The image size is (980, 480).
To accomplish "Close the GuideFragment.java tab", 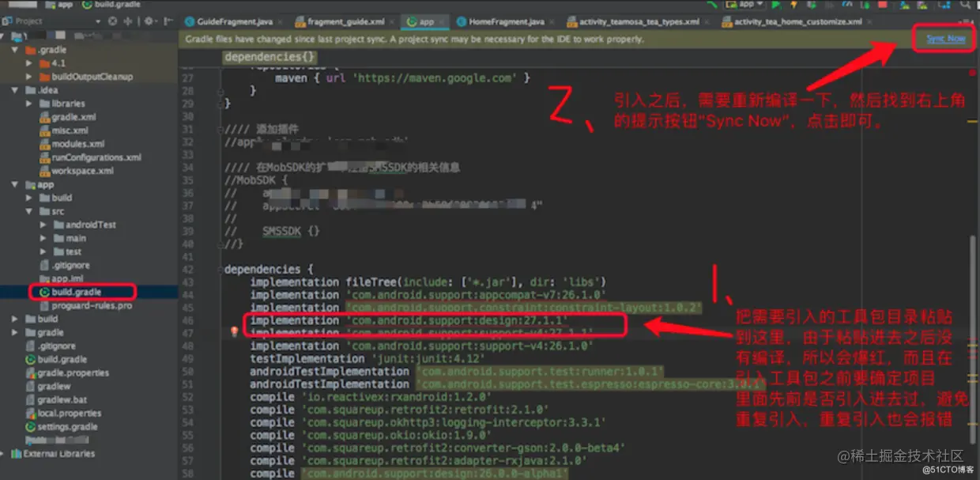I will point(279,22).
